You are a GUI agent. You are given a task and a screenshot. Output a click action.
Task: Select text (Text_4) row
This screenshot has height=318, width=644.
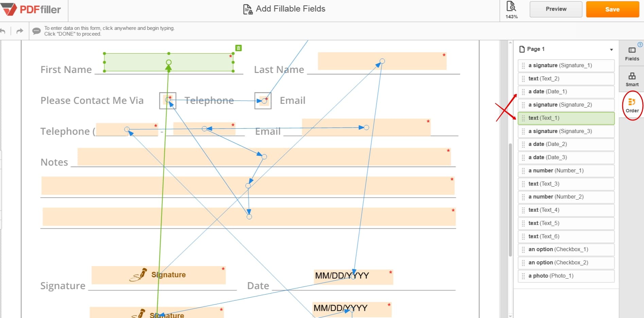click(x=566, y=210)
